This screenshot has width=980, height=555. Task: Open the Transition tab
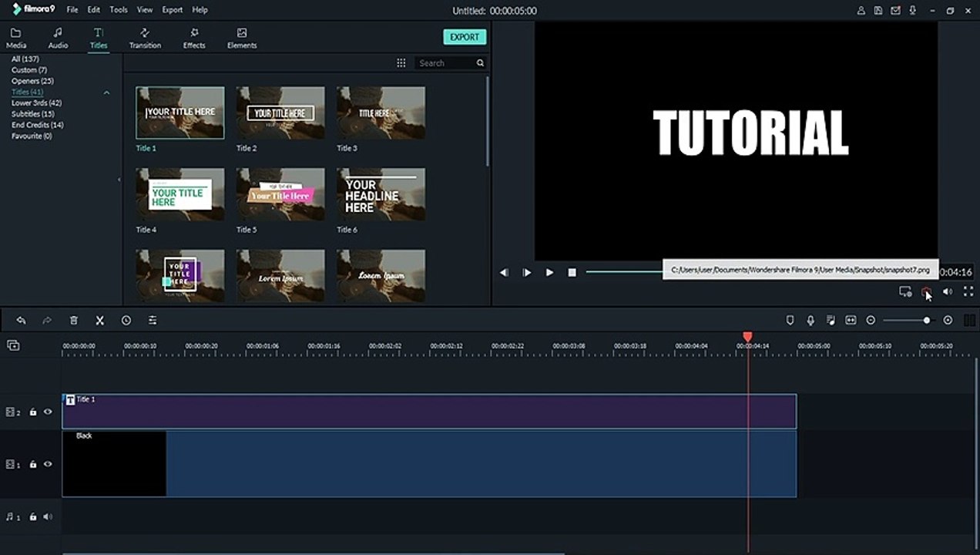[145, 39]
